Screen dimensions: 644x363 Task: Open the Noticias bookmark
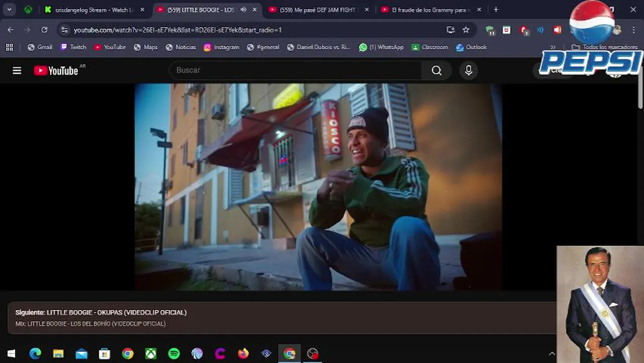coord(180,47)
